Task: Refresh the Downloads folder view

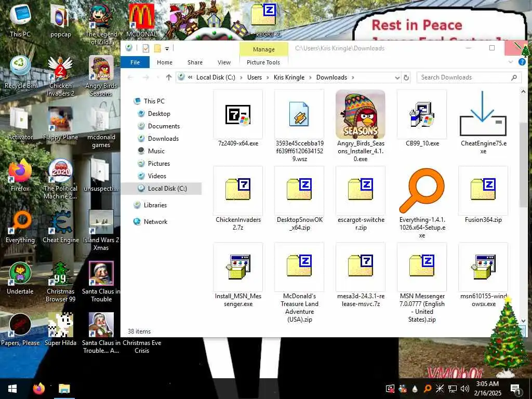Action: click(406, 77)
